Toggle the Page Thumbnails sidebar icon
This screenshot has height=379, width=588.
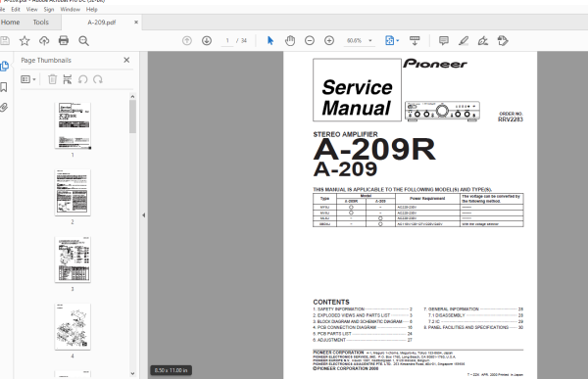5,67
